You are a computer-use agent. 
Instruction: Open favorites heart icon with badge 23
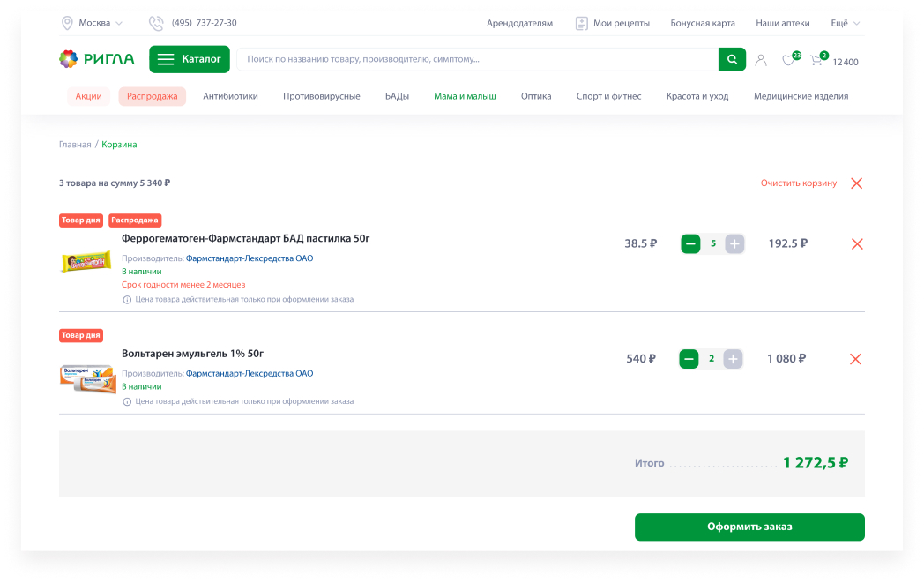791,59
